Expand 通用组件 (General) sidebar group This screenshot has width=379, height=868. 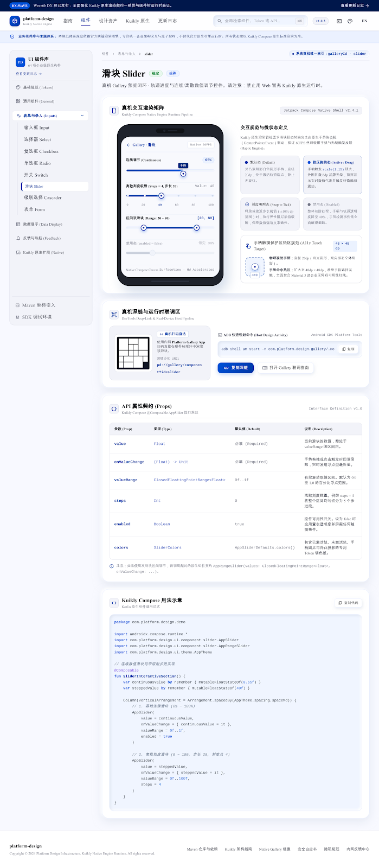point(51,101)
